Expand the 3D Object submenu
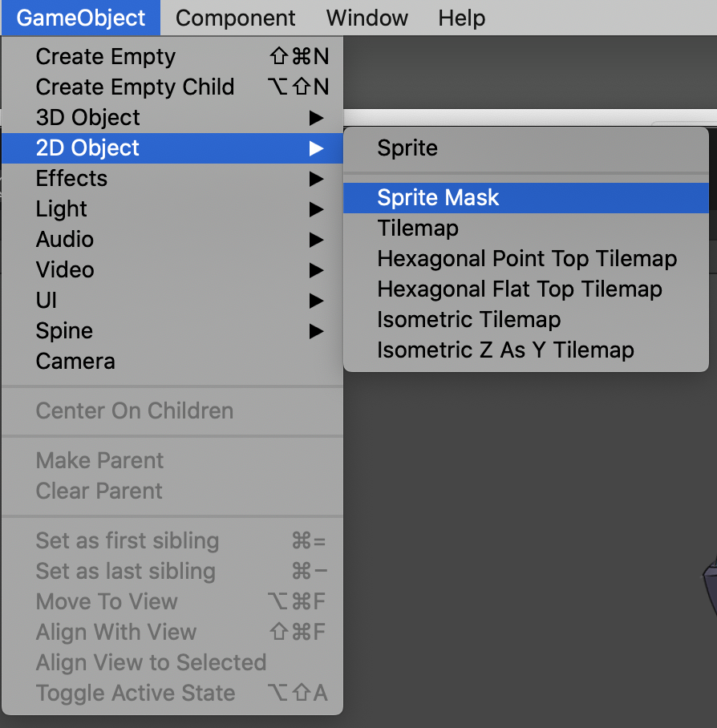The width and height of the screenshot is (717, 728). pyautogui.click(x=88, y=118)
